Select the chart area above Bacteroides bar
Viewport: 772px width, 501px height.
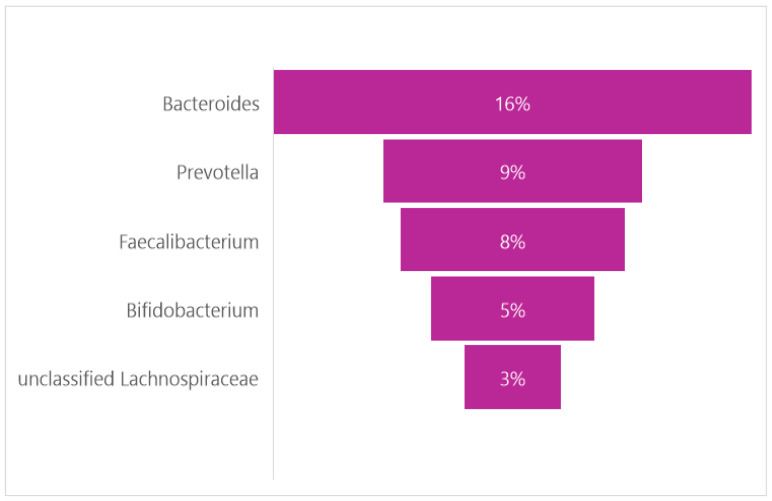[x=513, y=38]
